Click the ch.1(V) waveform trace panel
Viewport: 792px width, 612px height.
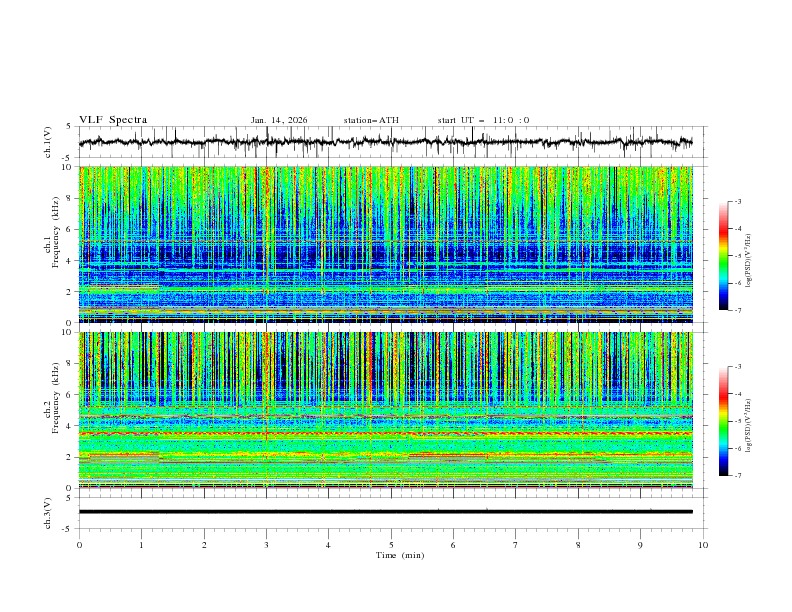pos(390,142)
